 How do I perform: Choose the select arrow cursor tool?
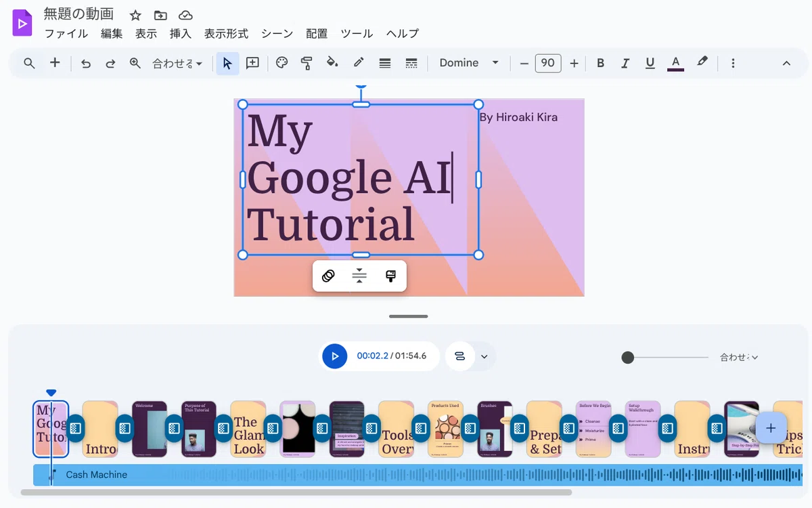point(227,63)
